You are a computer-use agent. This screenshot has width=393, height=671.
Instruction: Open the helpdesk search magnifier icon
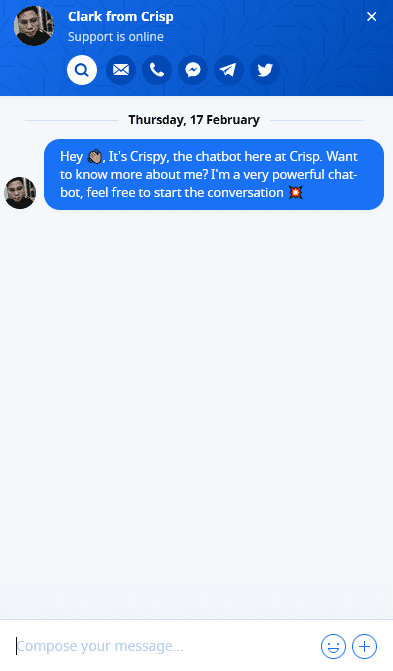point(82,70)
